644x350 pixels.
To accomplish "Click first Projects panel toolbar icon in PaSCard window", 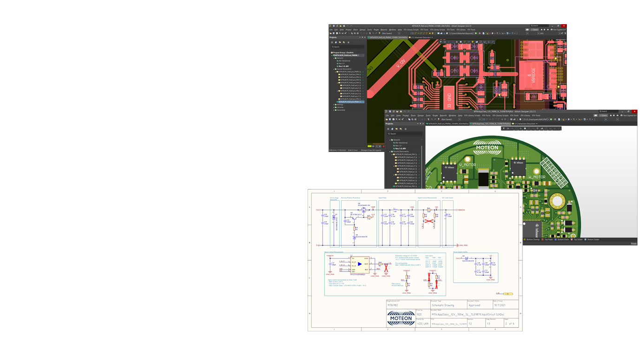I will click(332, 42).
